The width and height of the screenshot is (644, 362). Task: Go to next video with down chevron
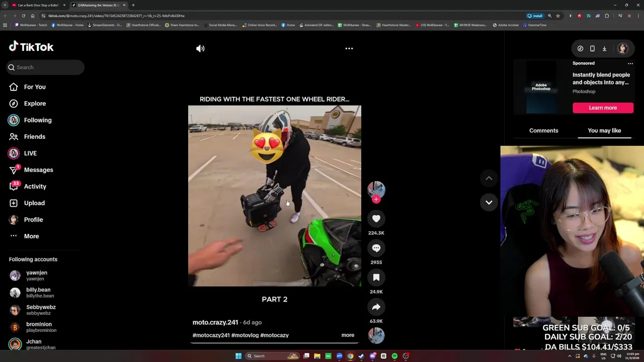tap(489, 202)
